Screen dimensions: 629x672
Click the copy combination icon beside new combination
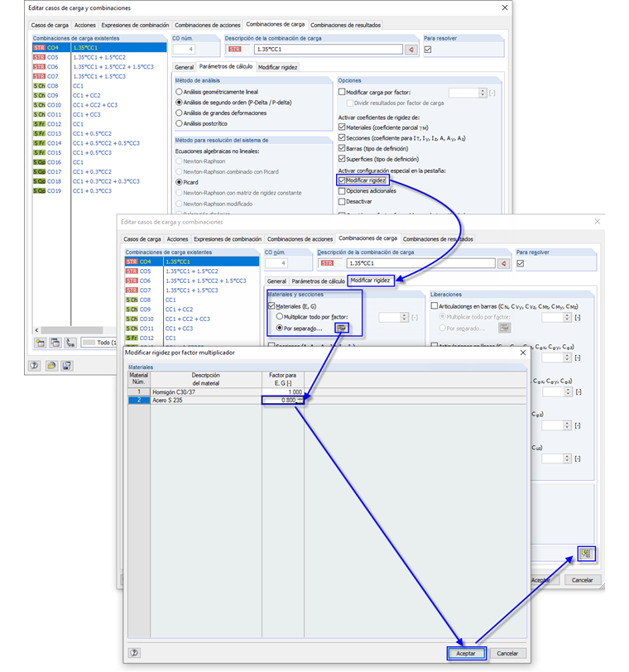[x=55, y=343]
